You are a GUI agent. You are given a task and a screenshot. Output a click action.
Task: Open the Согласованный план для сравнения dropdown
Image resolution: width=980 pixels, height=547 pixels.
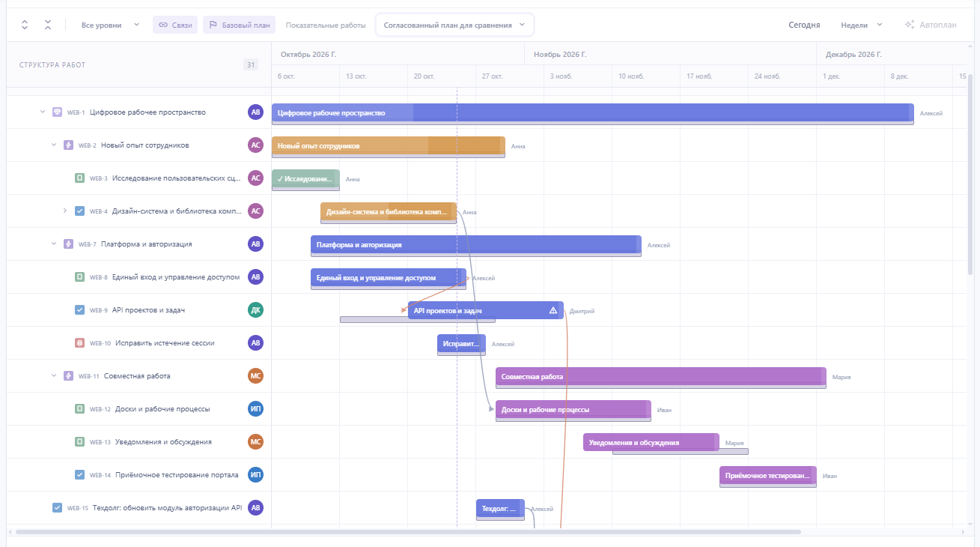click(455, 25)
